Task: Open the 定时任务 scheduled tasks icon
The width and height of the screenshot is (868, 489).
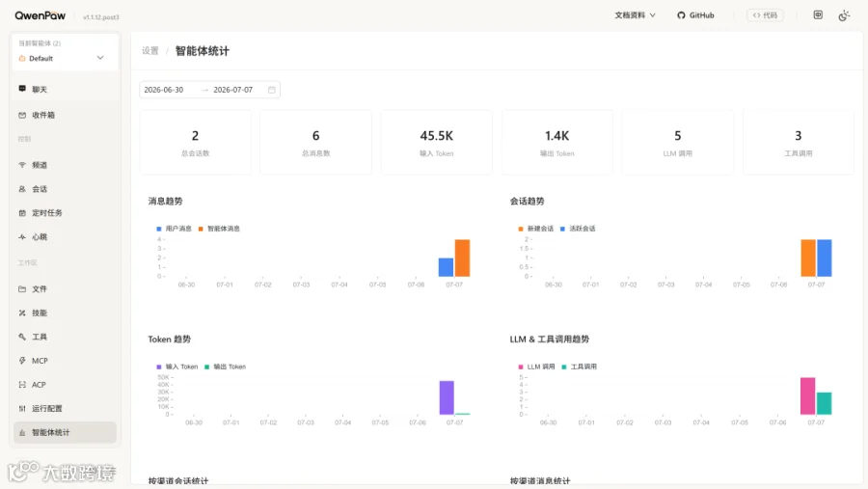Action: point(22,212)
